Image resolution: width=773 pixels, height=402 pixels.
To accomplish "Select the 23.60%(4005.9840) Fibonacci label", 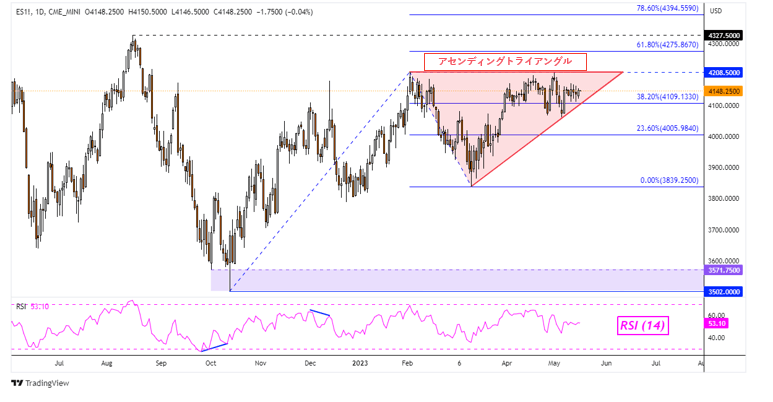I will 668,129.
